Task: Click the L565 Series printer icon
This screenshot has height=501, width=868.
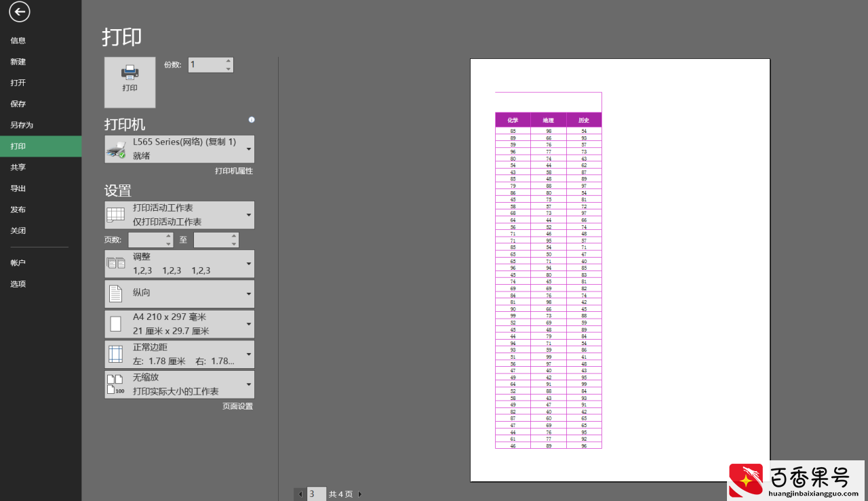Action: click(116, 149)
